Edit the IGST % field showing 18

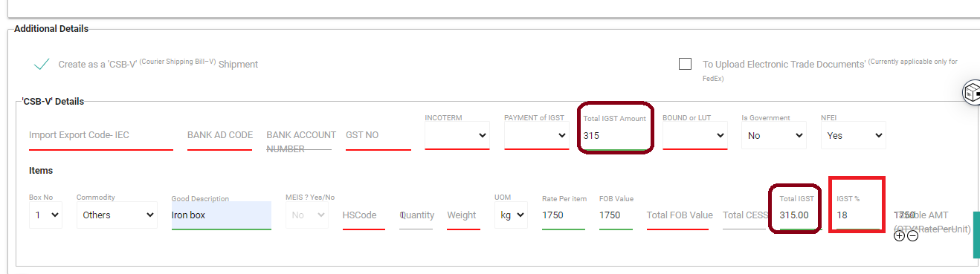(x=857, y=215)
